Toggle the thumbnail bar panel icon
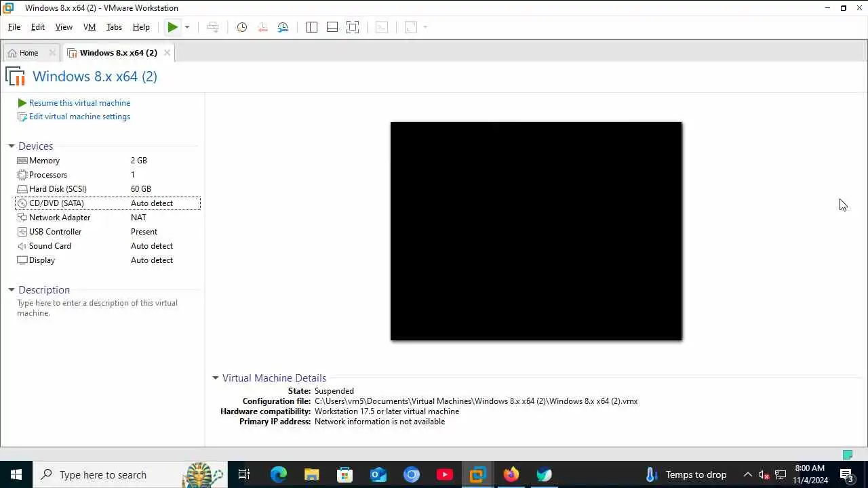 [332, 27]
